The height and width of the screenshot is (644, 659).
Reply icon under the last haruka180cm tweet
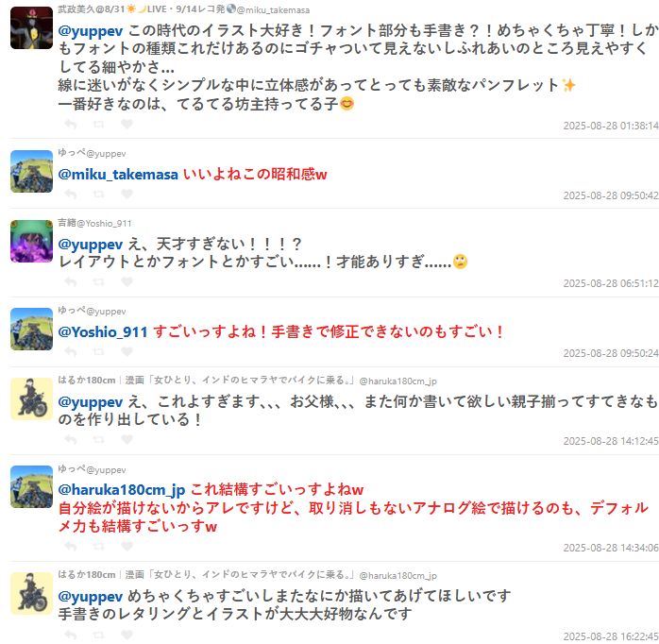coord(70,635)
